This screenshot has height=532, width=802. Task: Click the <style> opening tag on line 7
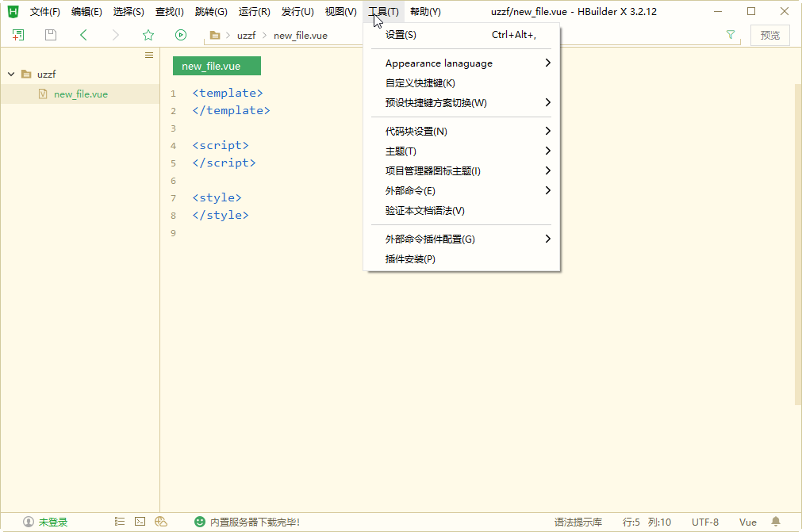217,197
